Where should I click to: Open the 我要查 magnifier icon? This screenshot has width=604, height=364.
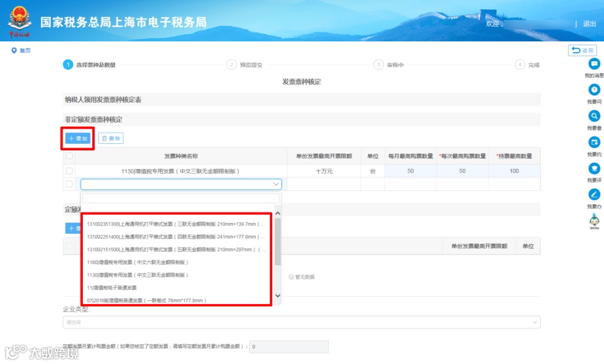[x=594, y=116]
